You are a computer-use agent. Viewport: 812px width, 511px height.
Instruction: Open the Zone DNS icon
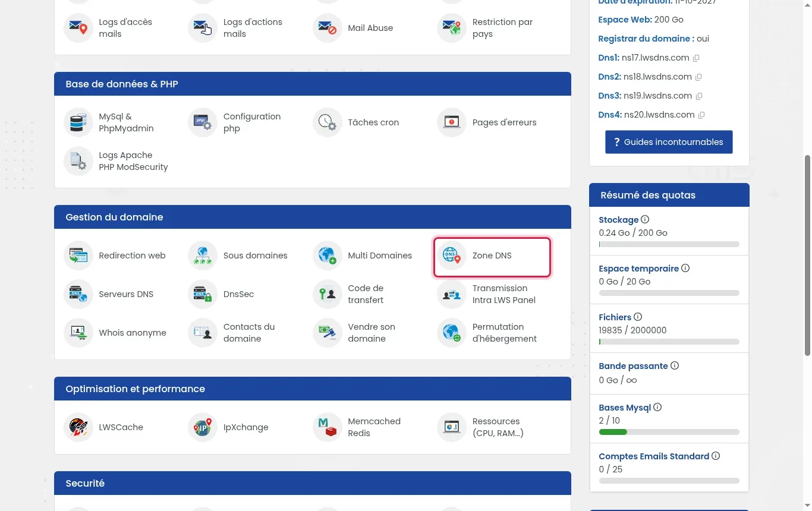(x=452, y=255)
